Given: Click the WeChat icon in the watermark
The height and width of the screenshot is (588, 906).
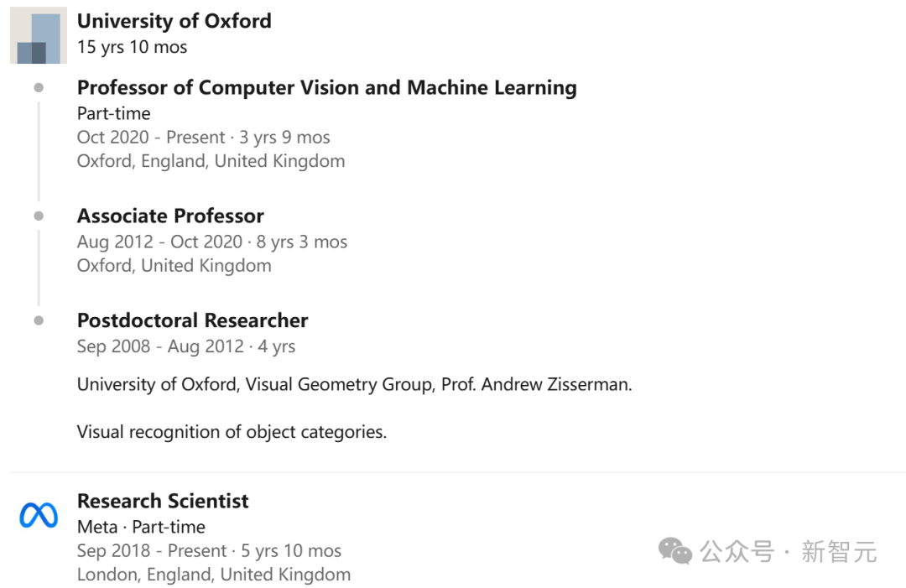Looking at the screenshot, I should [675, 551].
